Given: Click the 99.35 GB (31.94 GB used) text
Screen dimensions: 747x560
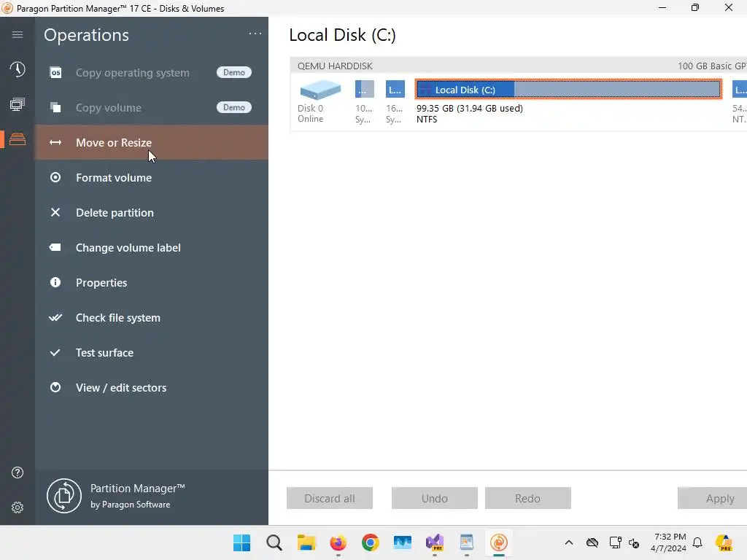Looking at the screenshot, I should pyautogui.click(x=470, y=108).
